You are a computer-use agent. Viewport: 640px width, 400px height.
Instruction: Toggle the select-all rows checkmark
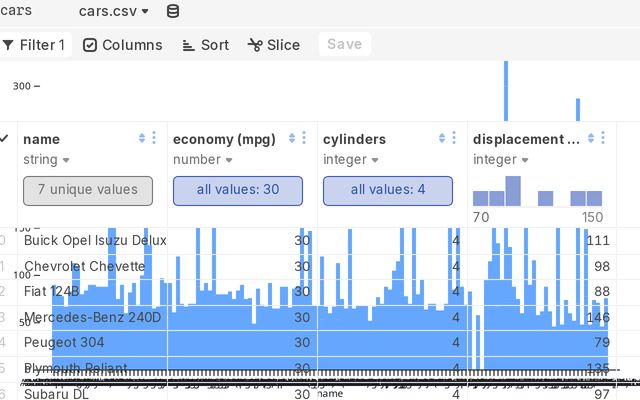click(4, 138)
